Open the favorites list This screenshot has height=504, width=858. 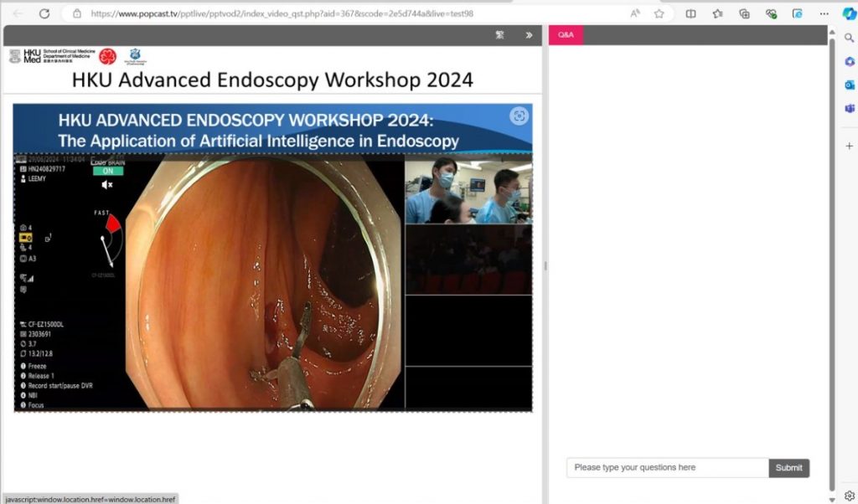(x=718, y=13)
